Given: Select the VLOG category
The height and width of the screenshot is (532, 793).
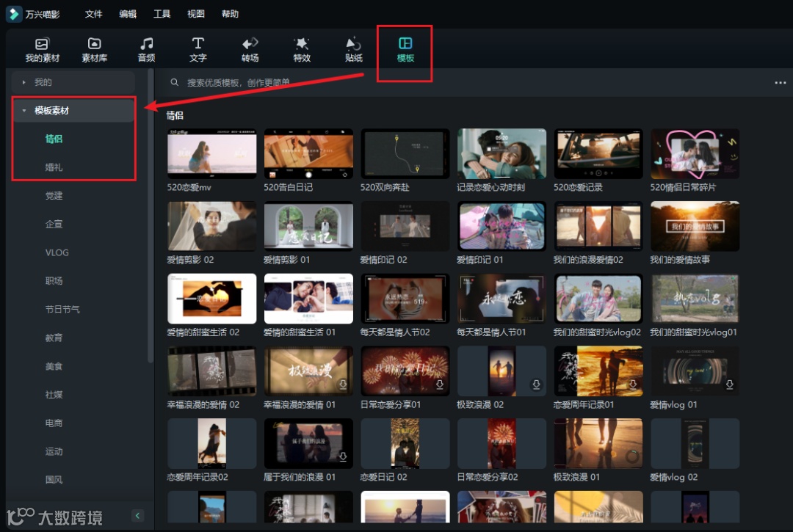Looking at the screenshot, I should [57, 252].
